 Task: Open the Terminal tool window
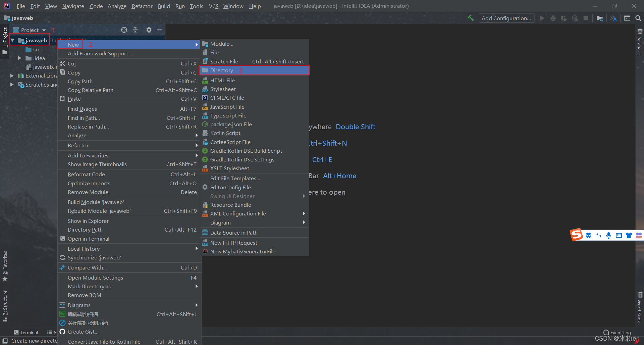[26, 333]
